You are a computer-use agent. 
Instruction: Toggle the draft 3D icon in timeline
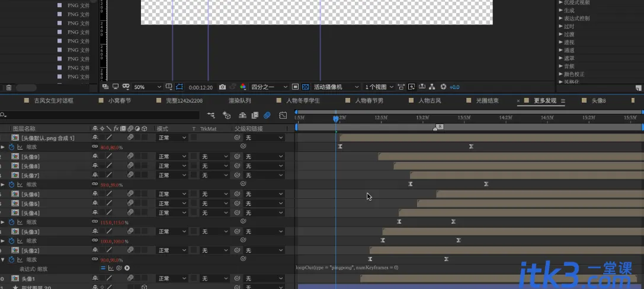(226, 115)
